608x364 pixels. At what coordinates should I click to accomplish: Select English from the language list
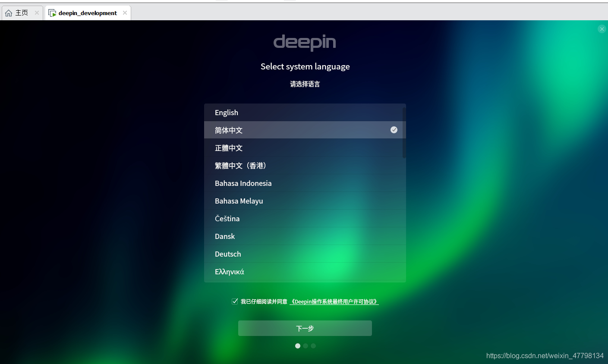305,113
